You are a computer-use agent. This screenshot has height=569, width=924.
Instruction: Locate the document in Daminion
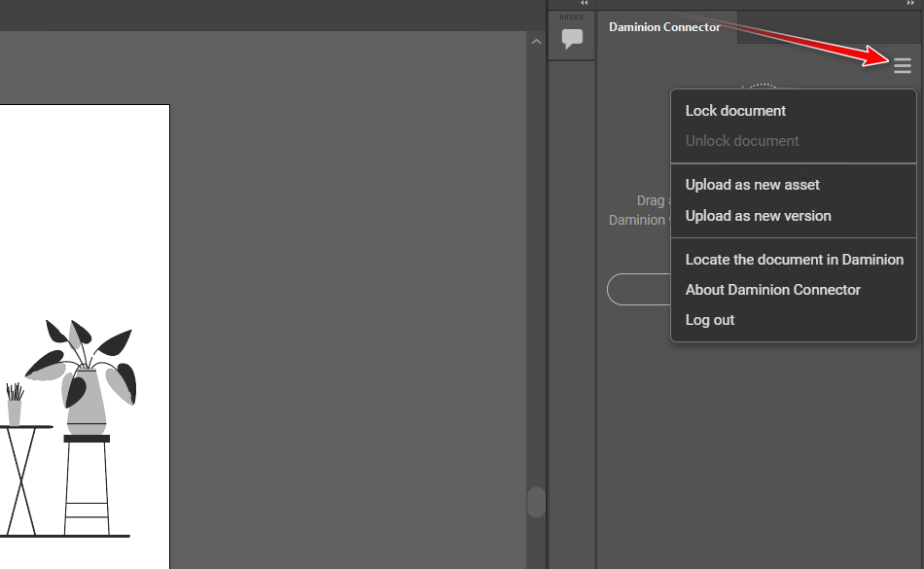pos(794,260)
